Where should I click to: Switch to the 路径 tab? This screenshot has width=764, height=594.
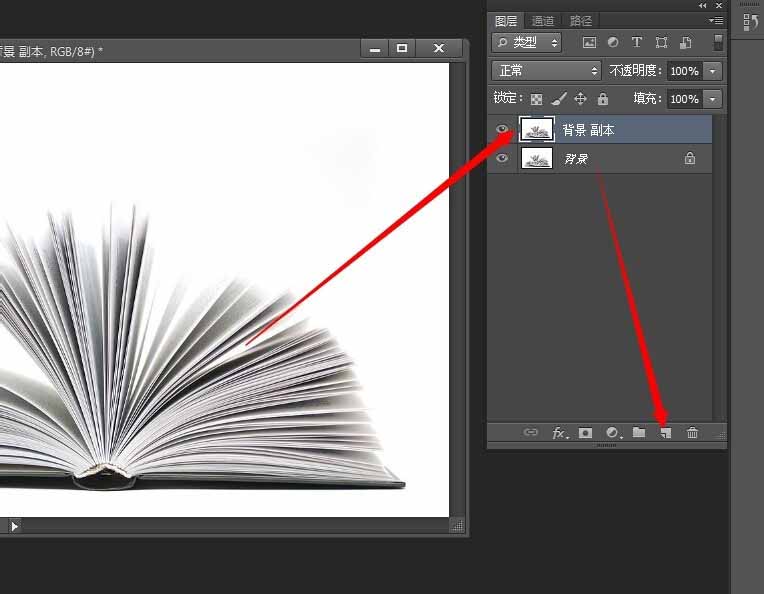[580, 20]
